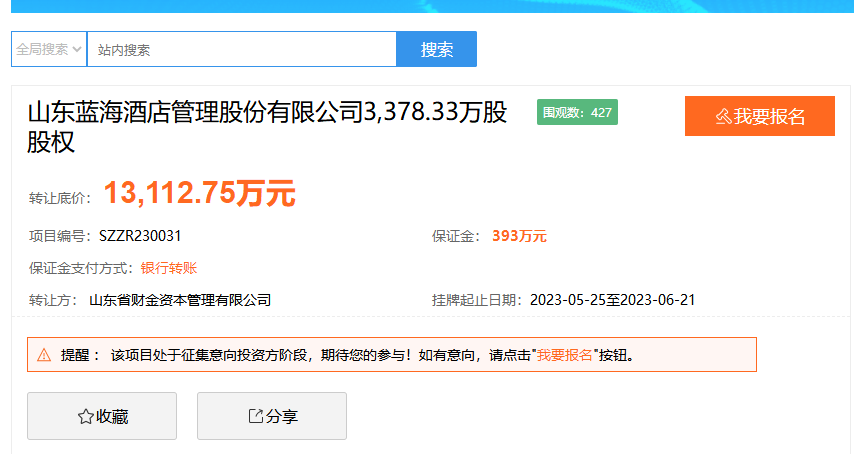This screenshot has height=454, width=854.
Task: Open the 全局搜索 scope dropdown
Action: [49, 49]
